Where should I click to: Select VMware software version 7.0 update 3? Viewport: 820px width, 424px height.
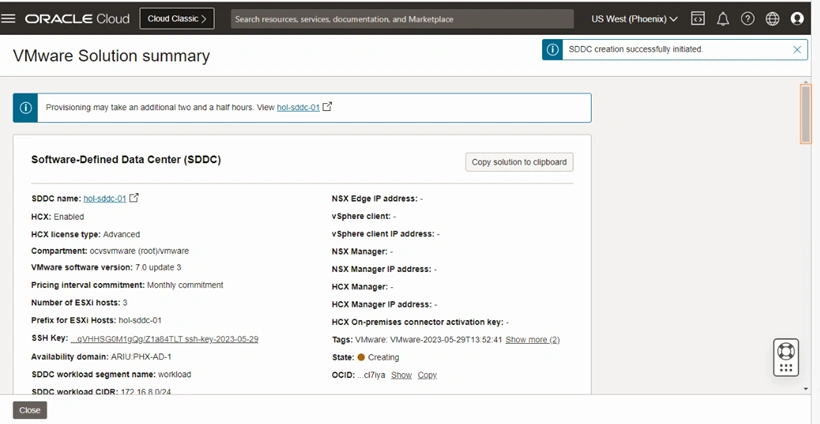tap(158, 267)
